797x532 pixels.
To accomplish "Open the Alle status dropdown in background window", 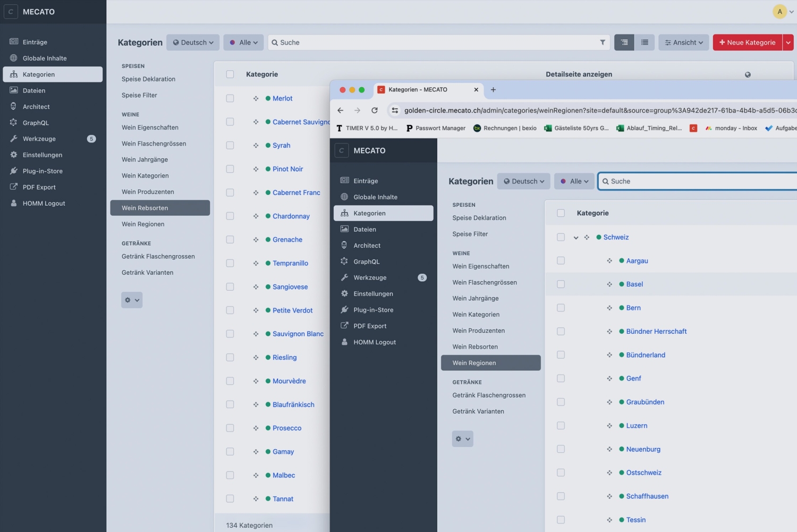I will pyautogui.click(x=243, y=43).
